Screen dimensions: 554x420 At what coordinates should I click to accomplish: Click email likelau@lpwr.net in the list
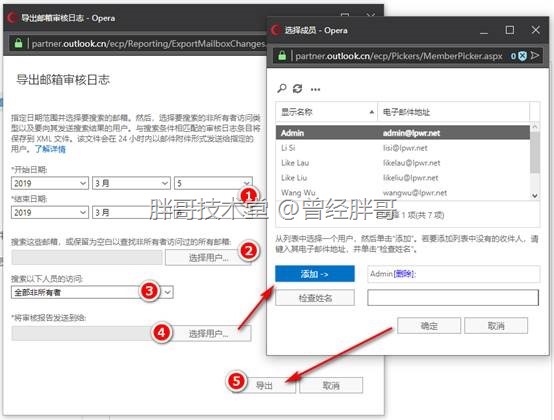(x=412, y=162)
